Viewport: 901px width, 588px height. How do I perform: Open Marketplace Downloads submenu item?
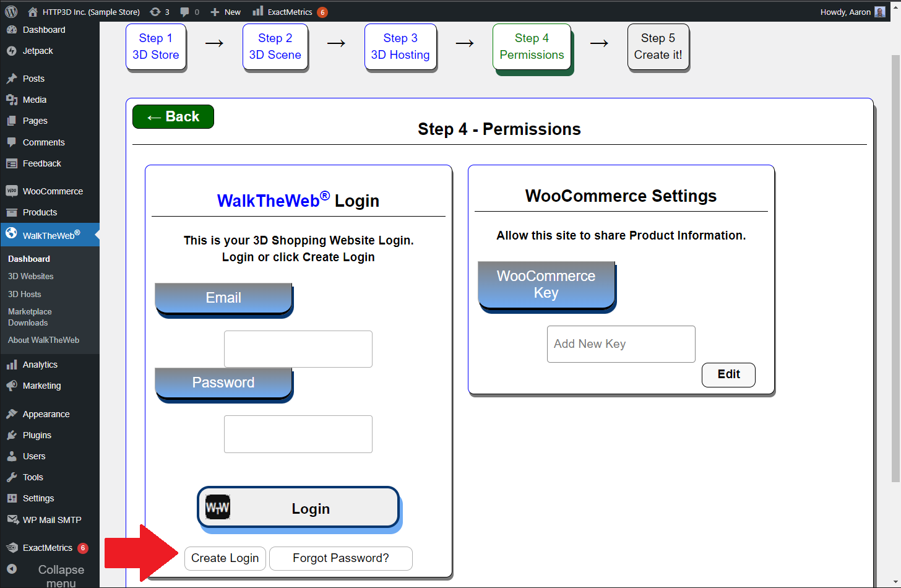coord(30,318)
